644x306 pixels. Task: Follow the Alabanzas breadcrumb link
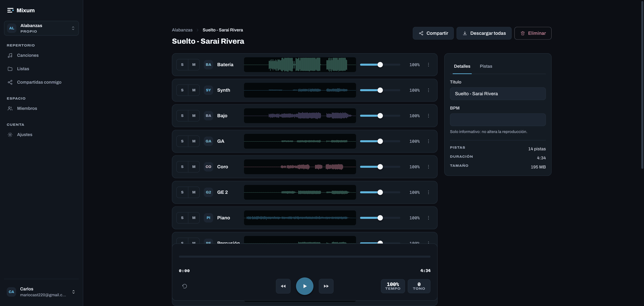point(182,30)
